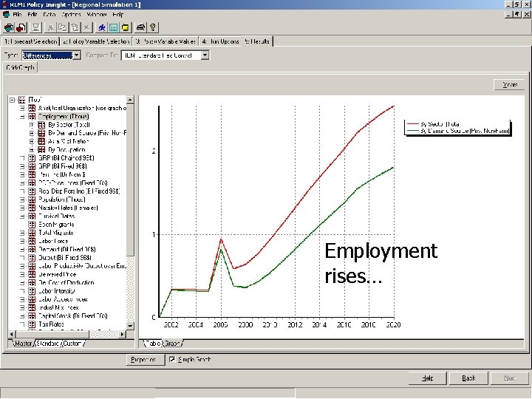
Task: Collapse the root tree node
Action: (13, 100)
